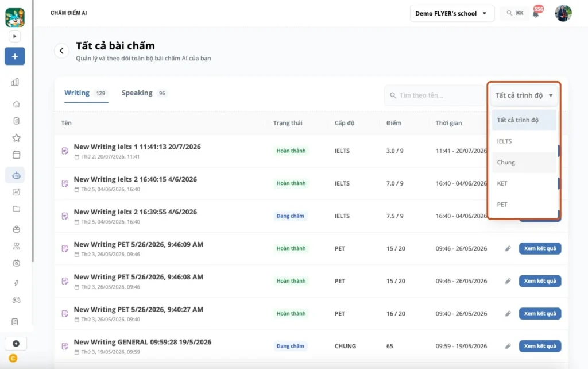Select "Tất cả trình độ" option in the list
The height and width of the screenshot is (369, 588).
[524, 120]
